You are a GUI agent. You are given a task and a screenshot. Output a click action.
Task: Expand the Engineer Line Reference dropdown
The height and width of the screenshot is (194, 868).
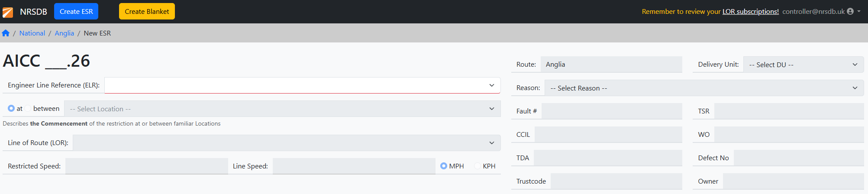[302, 85]
